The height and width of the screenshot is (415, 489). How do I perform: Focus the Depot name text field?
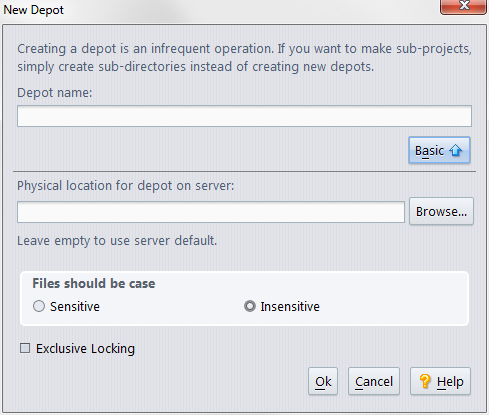pos(244,116)
